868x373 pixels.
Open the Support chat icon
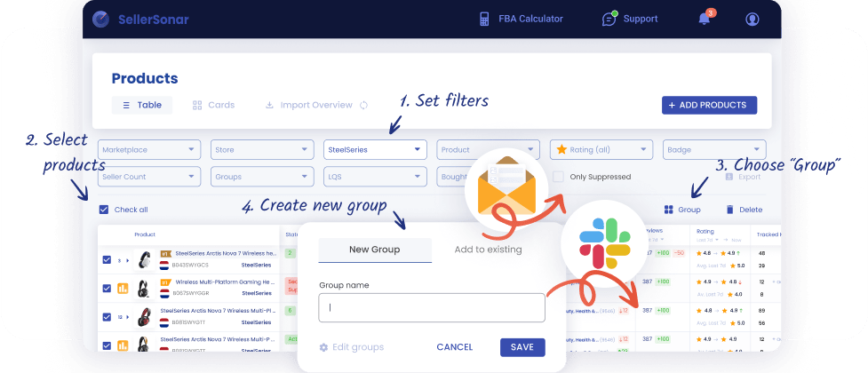[609, 19]
